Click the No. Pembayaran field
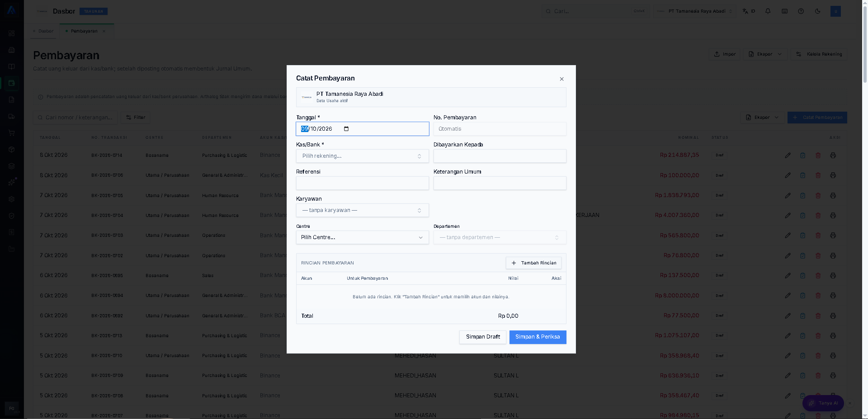 [x=500, y=129]
